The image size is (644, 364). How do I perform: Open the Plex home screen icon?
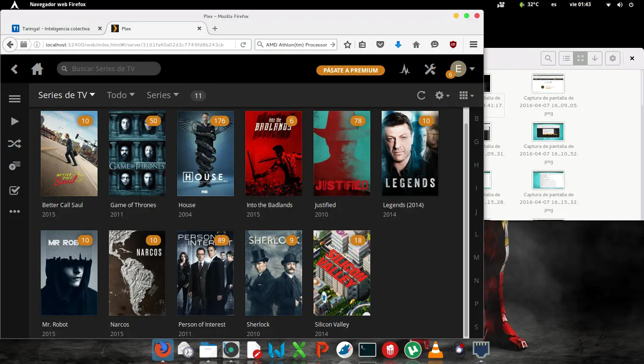[37, 69]
